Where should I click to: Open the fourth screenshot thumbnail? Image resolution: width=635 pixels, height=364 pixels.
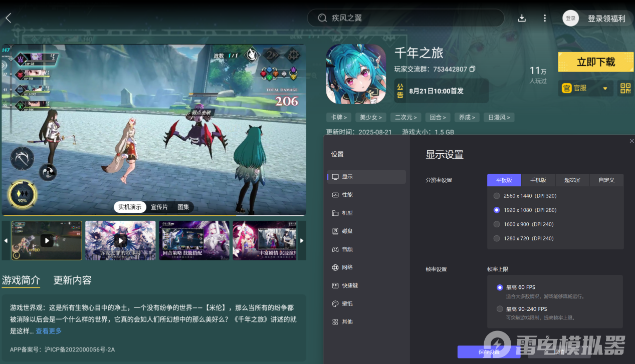[265, 240]
